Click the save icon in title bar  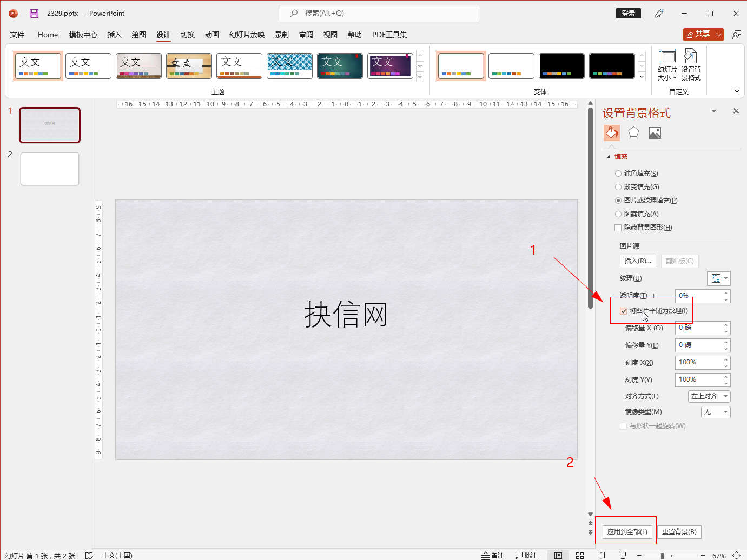coord(34,14)
